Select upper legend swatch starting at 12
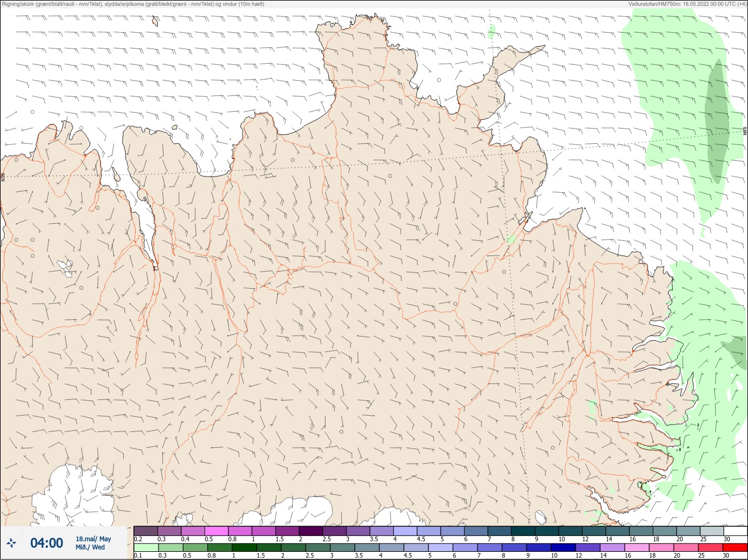 pos(594,531)
